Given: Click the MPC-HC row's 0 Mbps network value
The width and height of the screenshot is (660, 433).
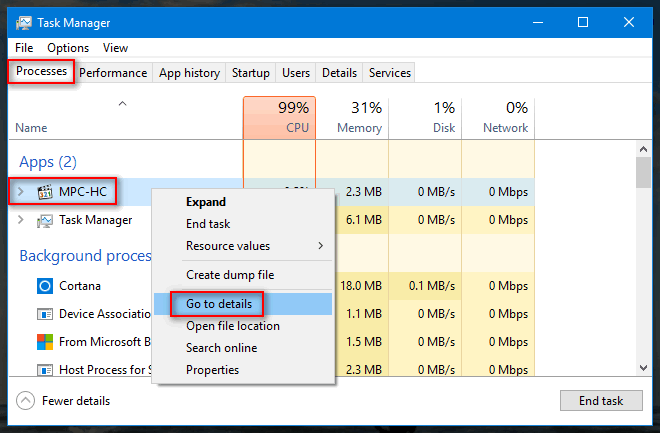Looking at the screenshot, I should [x=508, y=192].
